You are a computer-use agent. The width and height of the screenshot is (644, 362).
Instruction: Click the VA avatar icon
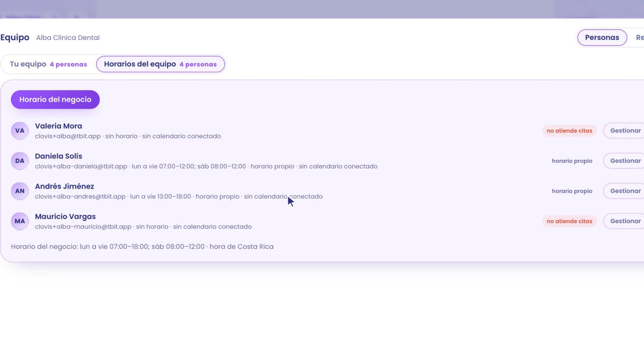pos(20,131)
